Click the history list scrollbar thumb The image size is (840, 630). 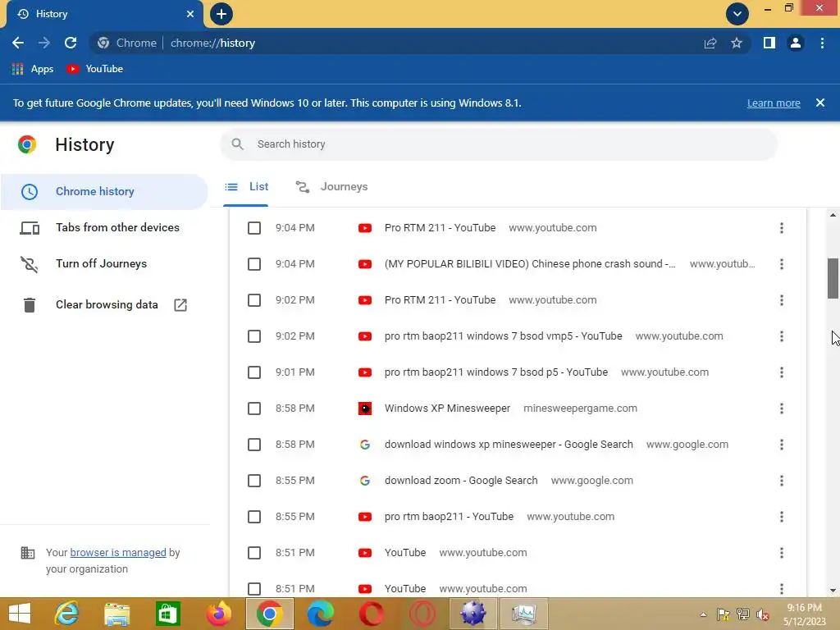[833, 279]
